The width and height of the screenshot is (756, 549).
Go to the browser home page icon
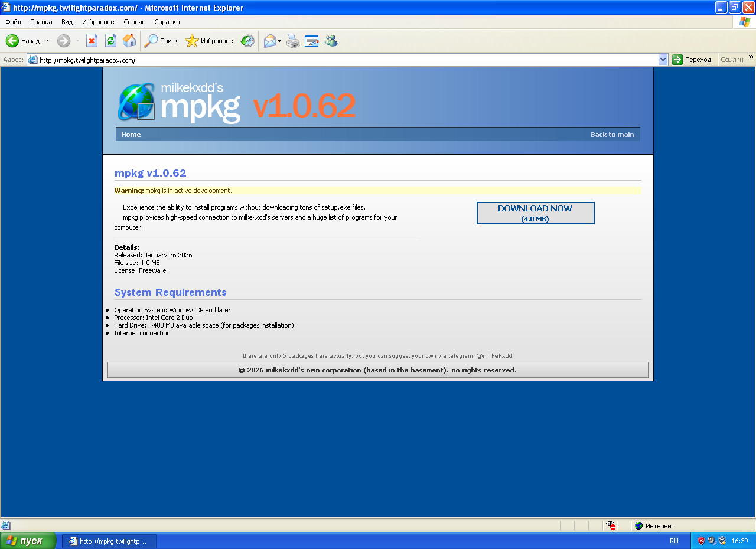pos(129,41)
